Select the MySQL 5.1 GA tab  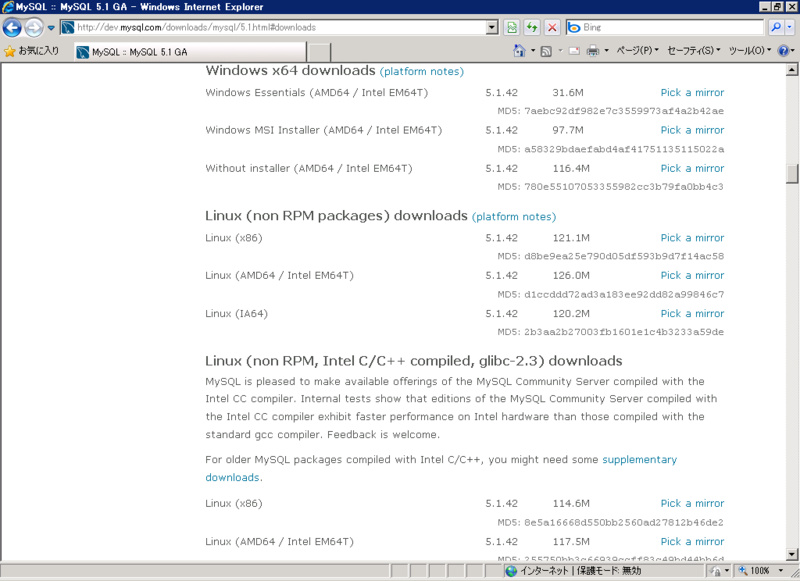tap(190, 52)
